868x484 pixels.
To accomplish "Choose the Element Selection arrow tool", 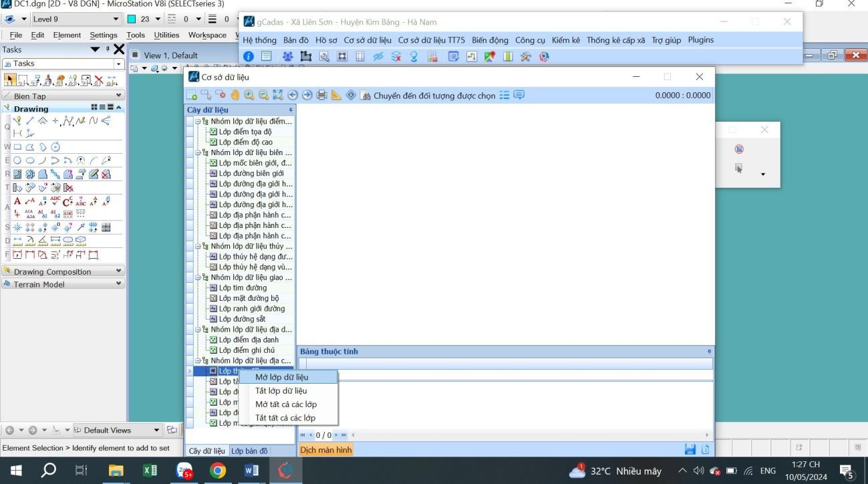I will [10, 80].
